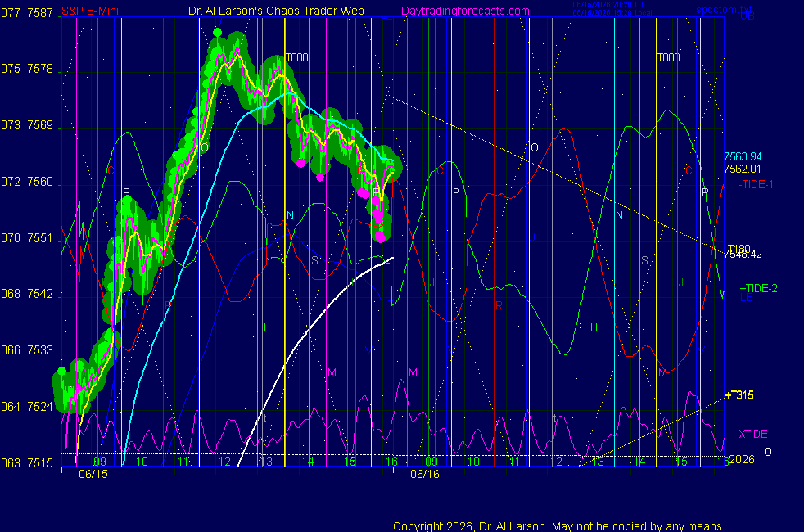The image size is (804, 532).
Task: Click the yellow '+T315' trend label
Action: coord(739,395)
